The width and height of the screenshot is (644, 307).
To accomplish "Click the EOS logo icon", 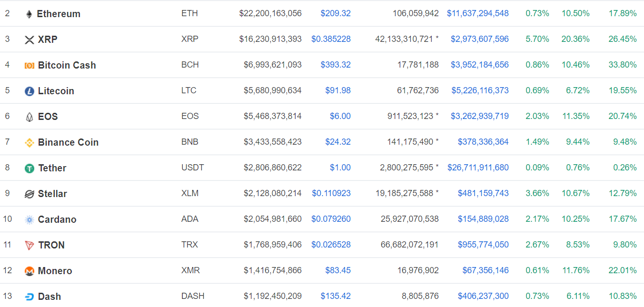I will tap(29, 116).
